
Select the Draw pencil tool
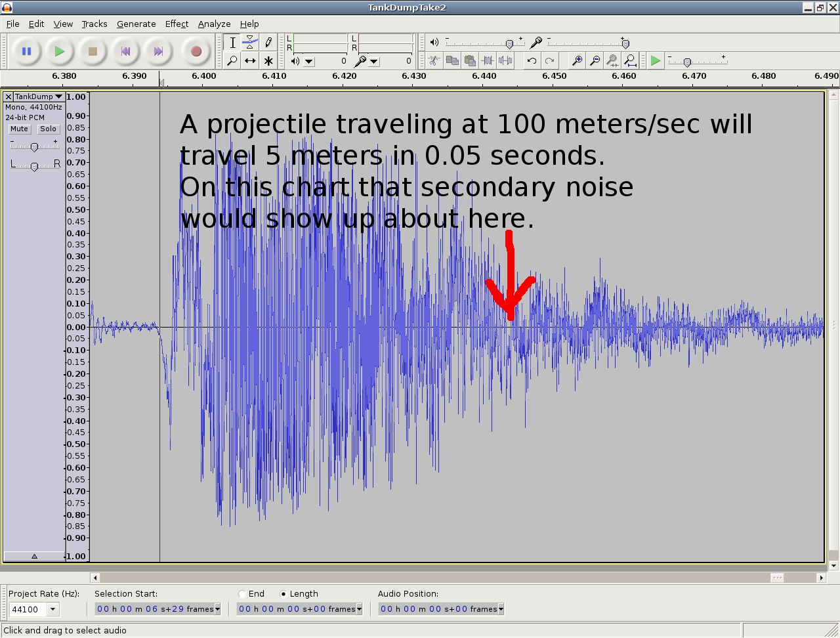coord(268,43)
